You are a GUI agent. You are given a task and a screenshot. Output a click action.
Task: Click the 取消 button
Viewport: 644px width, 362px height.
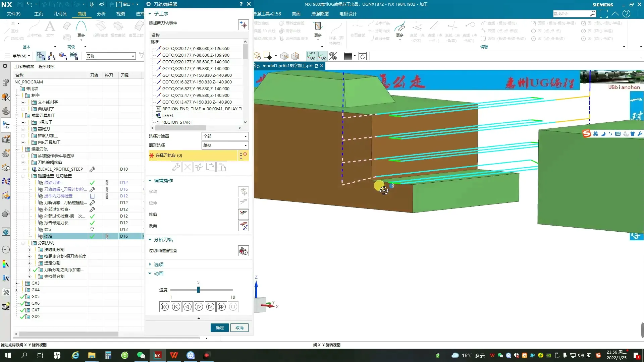click(x=239, y=327)
